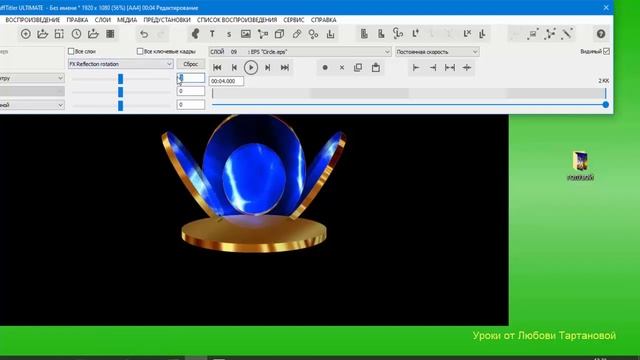Viewport: 640px width, 360px height.
Task: Click the plus-shaped keyframe marker icon
Action: (x=467, y=68)
